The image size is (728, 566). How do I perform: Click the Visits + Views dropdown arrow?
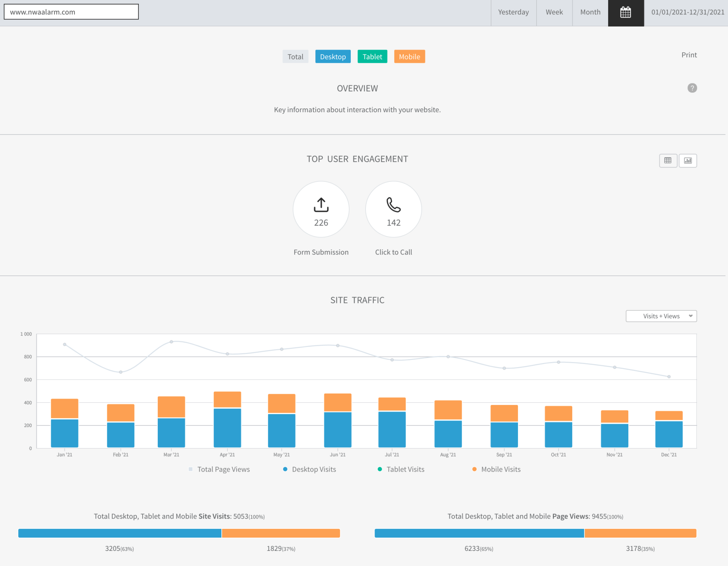click(x=690, y=316)
